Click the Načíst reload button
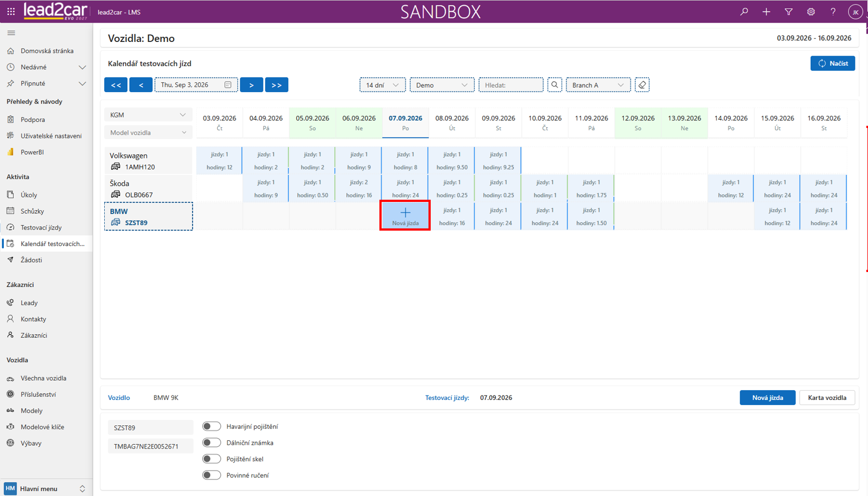 pos(833,63)
